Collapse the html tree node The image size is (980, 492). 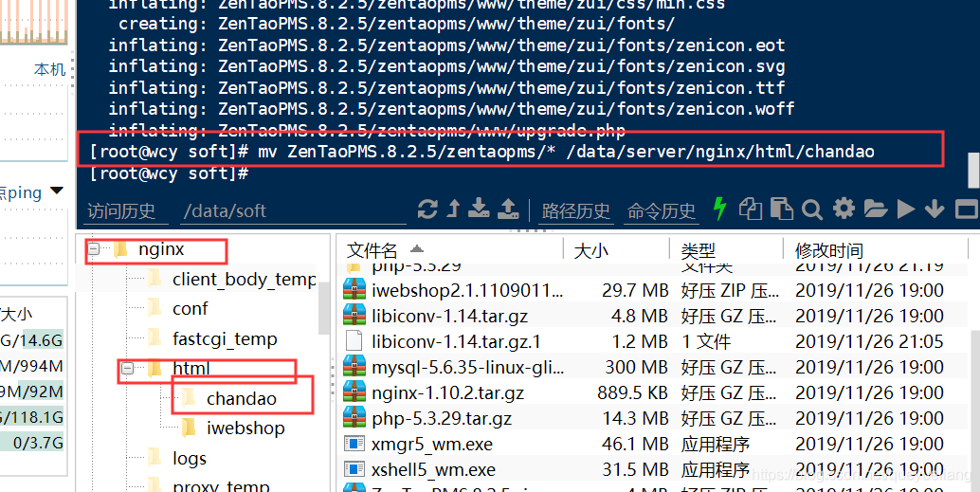click(x=128, y=368)
